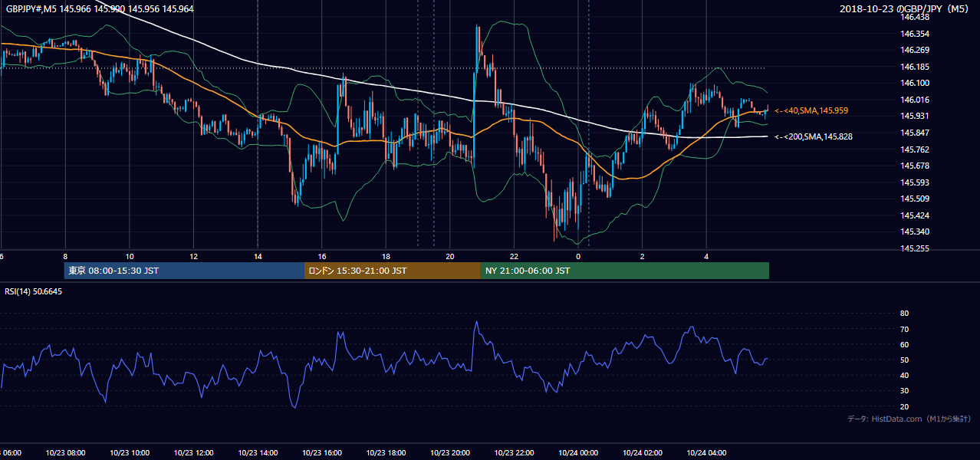The image size is (980, 460).
Task: Click price axis label 145.847
Action: pyautogui.click(x=916, y=133)
